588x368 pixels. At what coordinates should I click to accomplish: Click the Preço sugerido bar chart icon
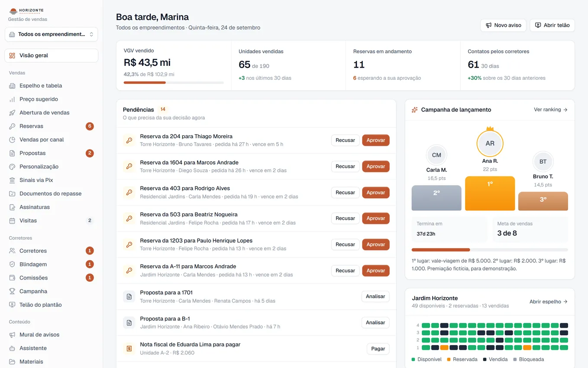tap(12, 99)
